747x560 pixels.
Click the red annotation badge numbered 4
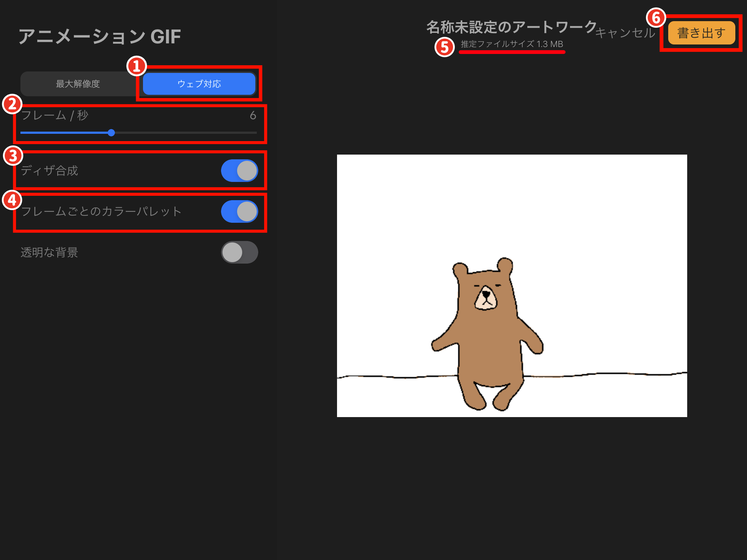pos(12,200)
